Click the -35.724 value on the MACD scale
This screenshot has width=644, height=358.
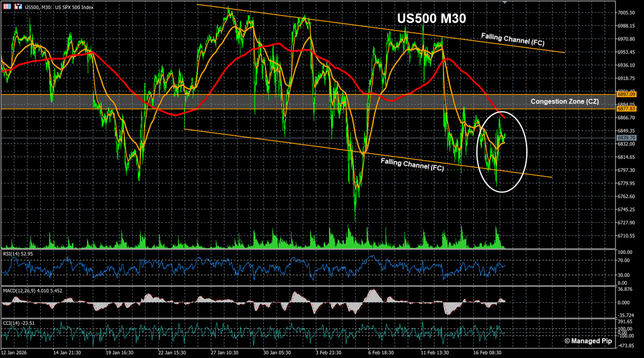pyautogui.click(x=625, y=315)
